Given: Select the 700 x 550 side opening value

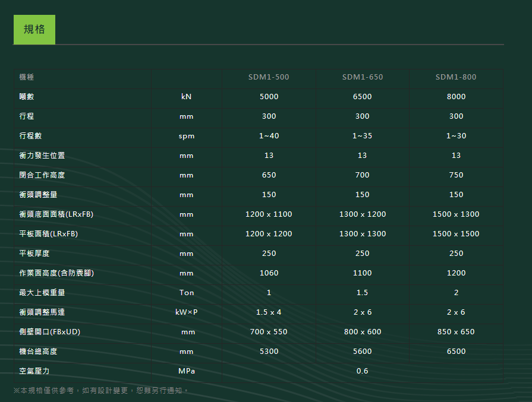Looking at the screenshot, I should [269, 332].
